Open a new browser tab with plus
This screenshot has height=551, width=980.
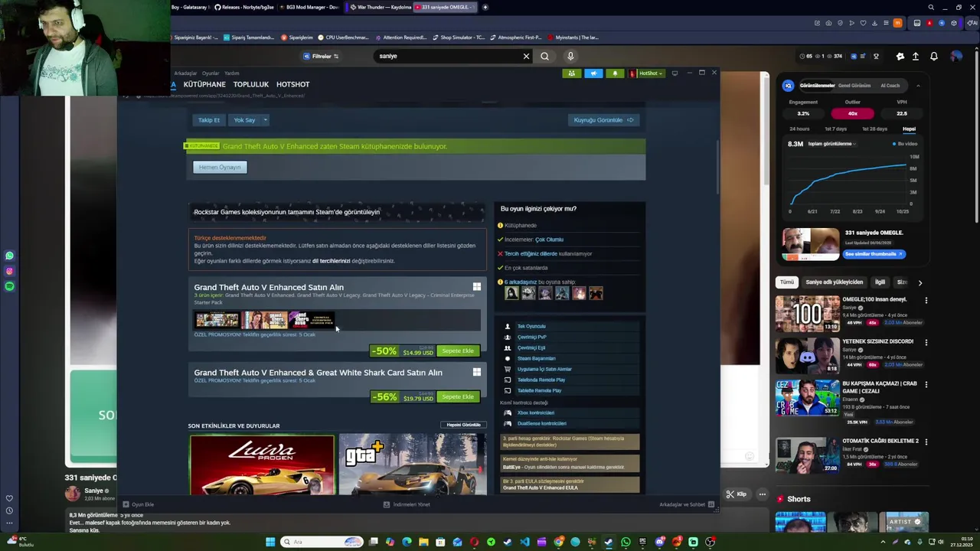[485, 7]
